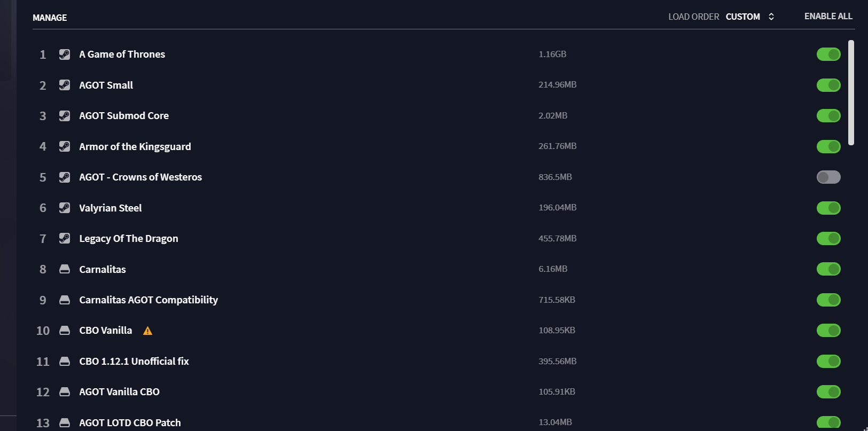The image size is (868, 431).
Task: Click the Steam icon beside Legacy Of The Dragon
Action: [x=65, y=238]
